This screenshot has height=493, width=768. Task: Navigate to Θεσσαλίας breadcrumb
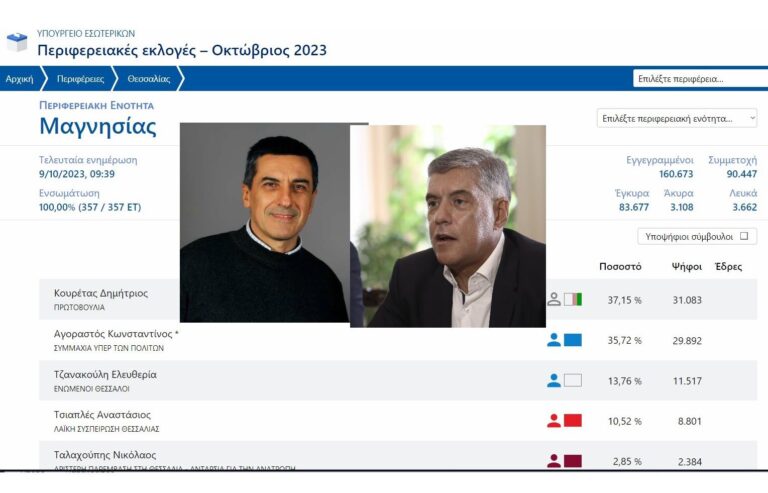(x=148, y=79)
